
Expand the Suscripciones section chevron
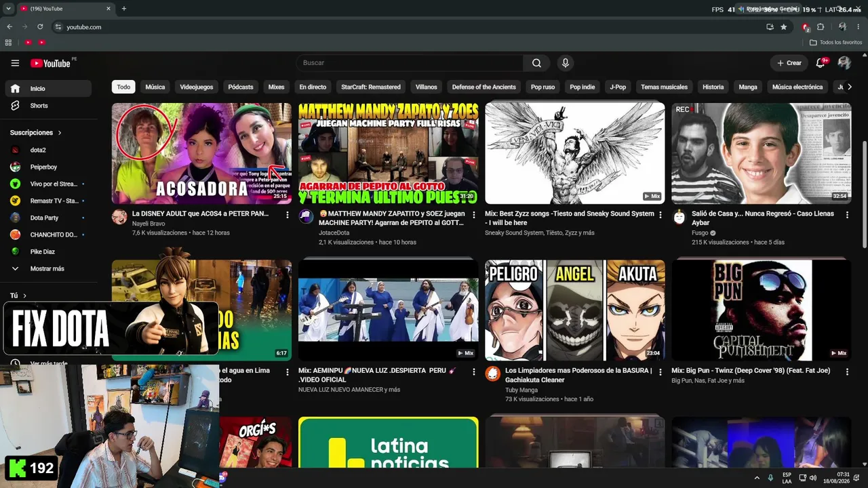point(60,133)
